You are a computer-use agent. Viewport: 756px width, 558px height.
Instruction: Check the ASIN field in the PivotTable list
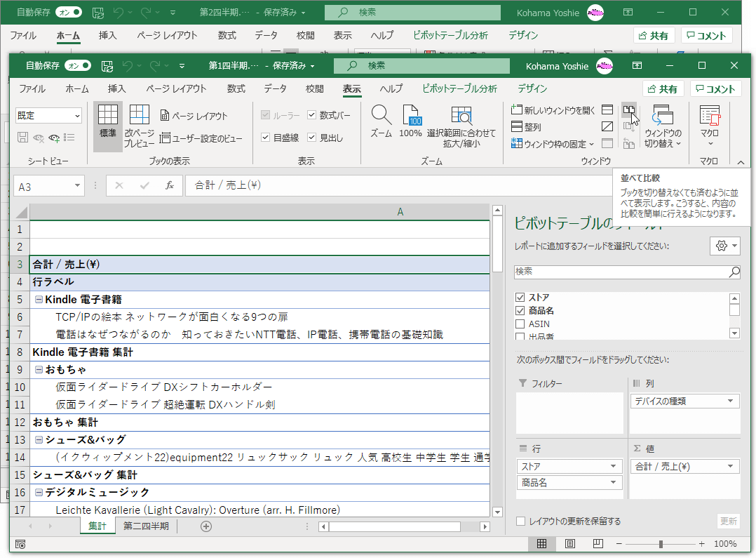(x=520, y=324)
